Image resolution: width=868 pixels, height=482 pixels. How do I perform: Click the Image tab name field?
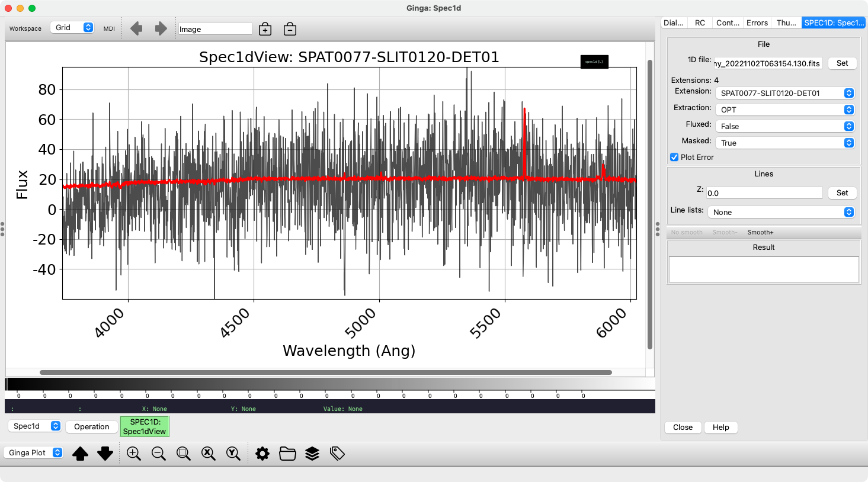215,29
